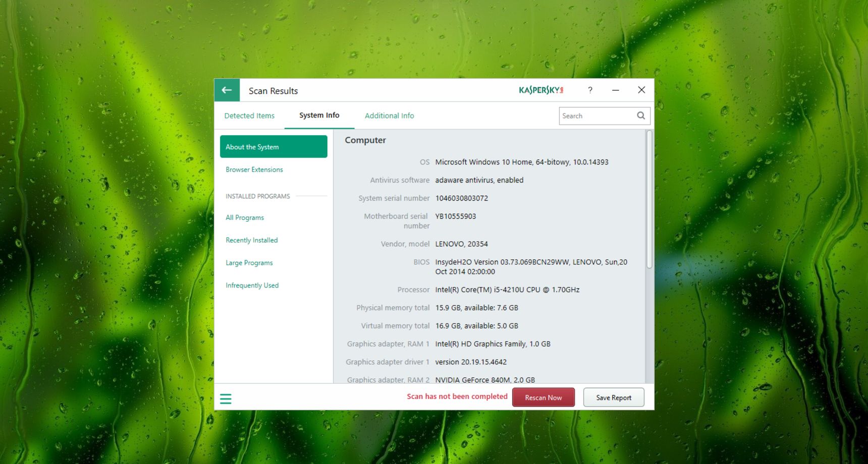View Large Programs list
868x464 pixels.
click(249, 263)
